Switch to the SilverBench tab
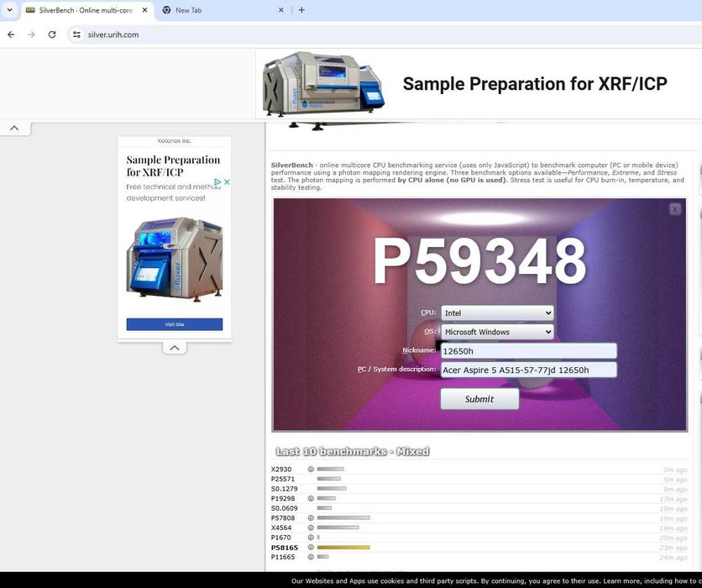This screenshot has height=588, width=702. click(x=87, y=10)
